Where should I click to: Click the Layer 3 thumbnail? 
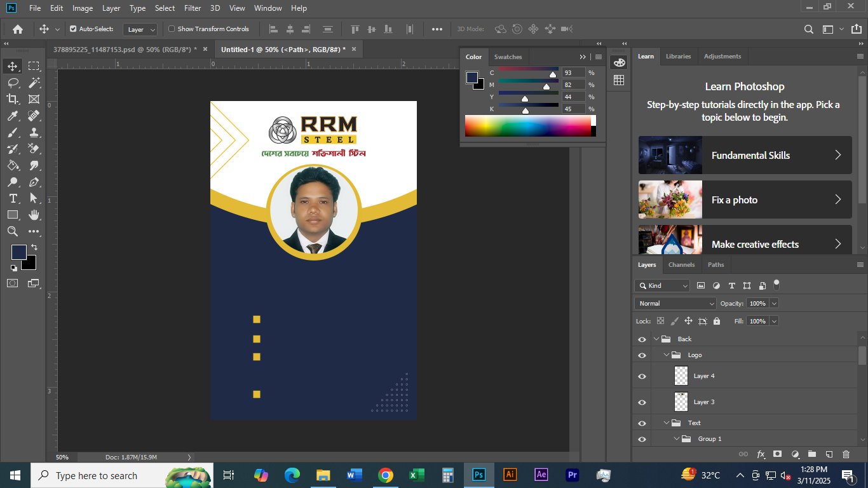(681, 402)
